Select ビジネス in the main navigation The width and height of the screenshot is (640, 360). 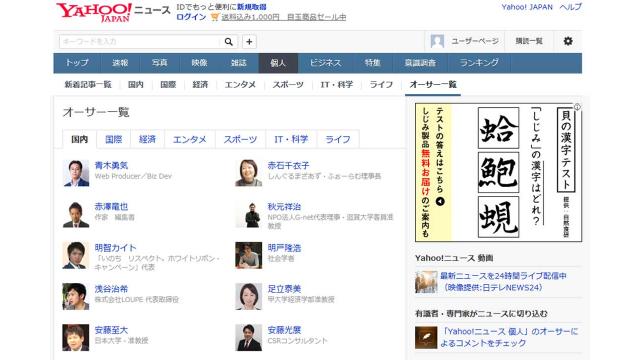tap(325, 63)
